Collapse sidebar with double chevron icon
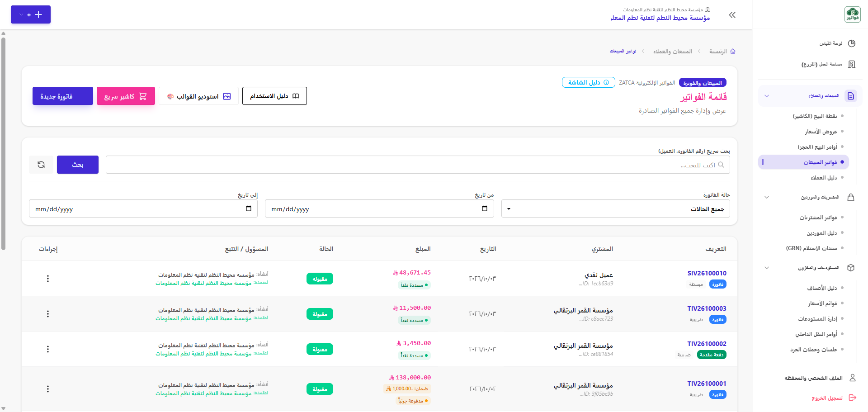The image size is (868, 412). [x=732, y=15]
